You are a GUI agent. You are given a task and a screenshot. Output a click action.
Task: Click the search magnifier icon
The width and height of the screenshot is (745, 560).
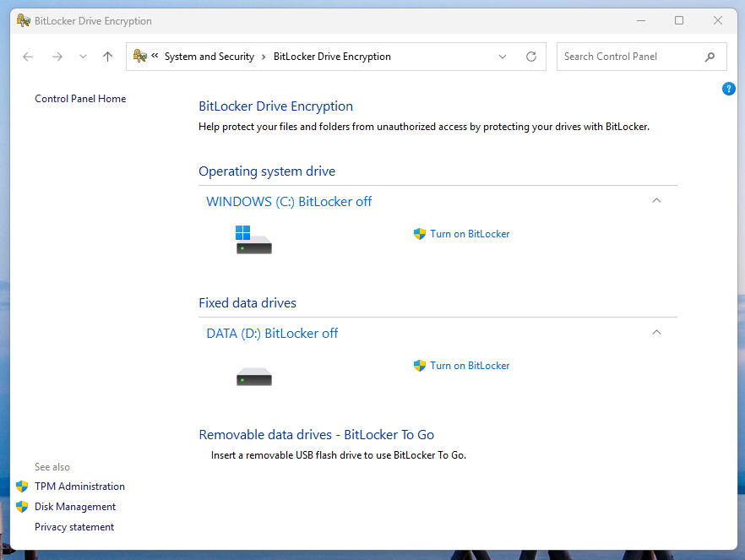710,57
